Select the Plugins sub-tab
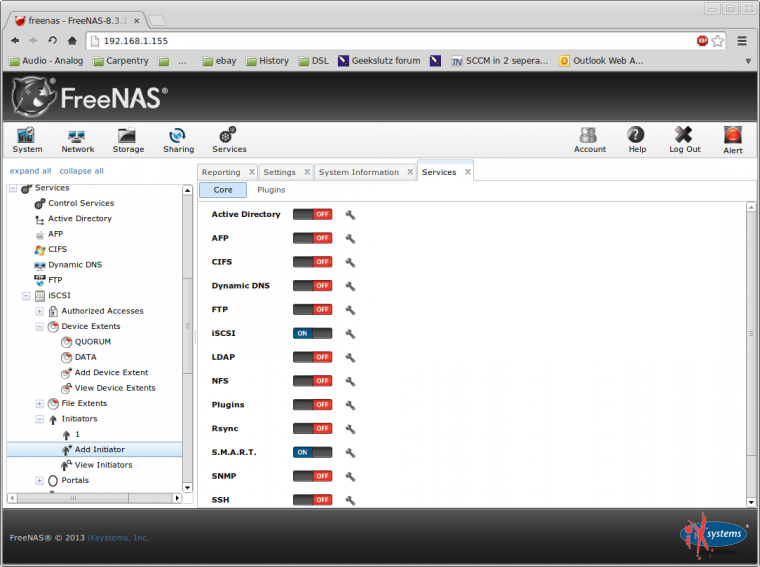The image size is (760, 567). pos(271,190)
